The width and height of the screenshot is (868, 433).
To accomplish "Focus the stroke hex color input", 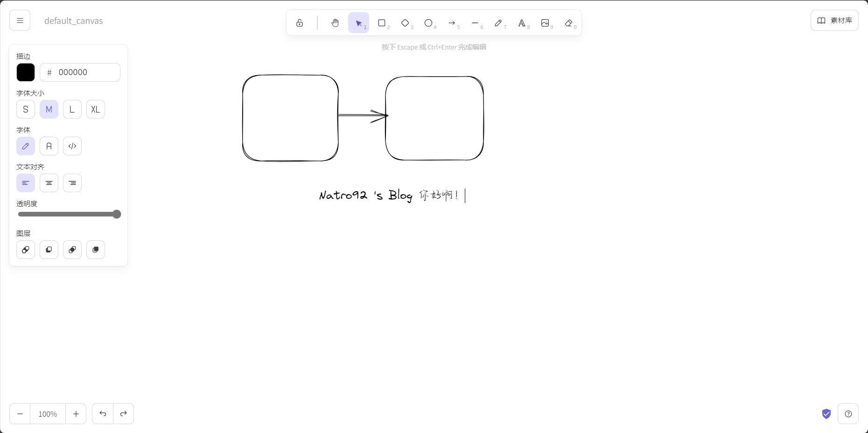I will [80, 72].
